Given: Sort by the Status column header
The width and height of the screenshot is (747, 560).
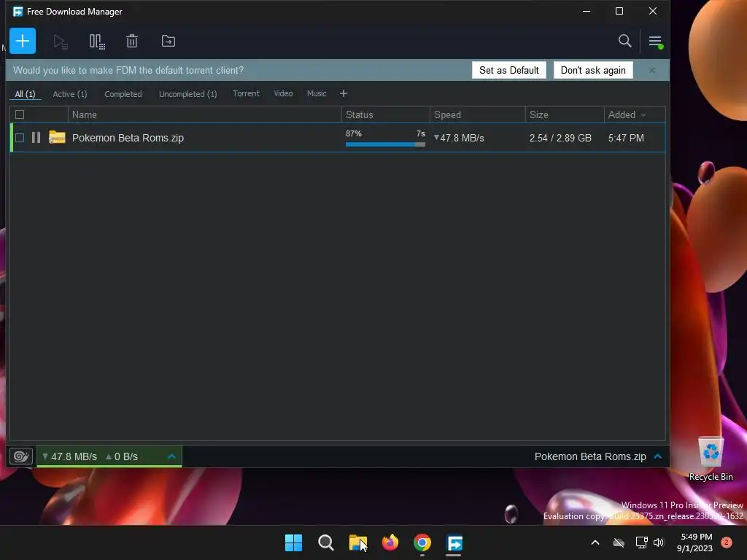Looking at the screenshot, I should (385, 114).
